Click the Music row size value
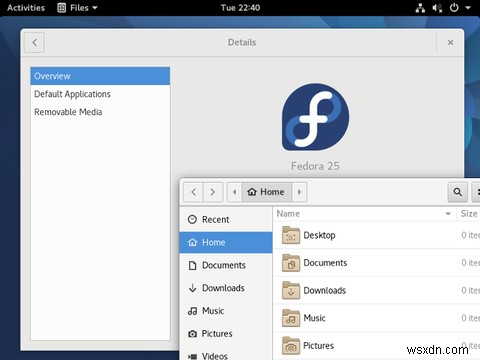Screen dimensions: 480x360 470,318
